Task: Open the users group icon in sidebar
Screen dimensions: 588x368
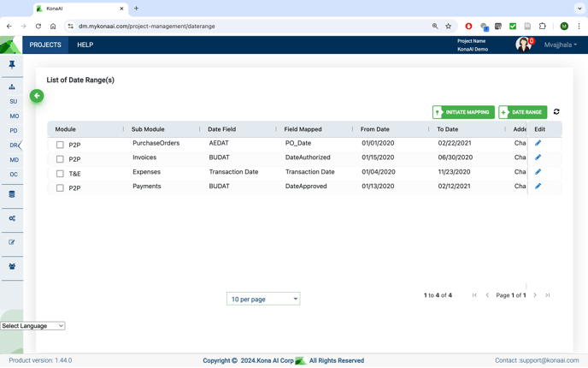Action: tap(12, 266)
